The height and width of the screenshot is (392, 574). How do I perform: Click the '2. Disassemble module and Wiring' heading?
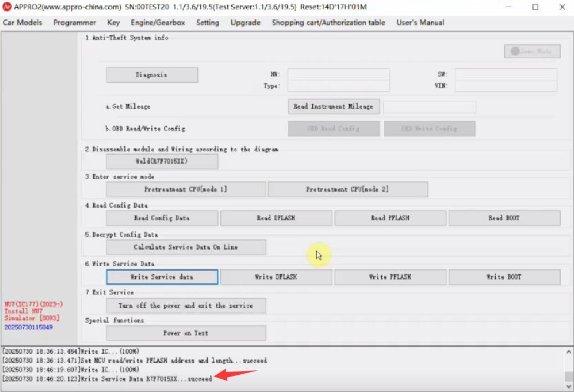click(x=181, y=149)
